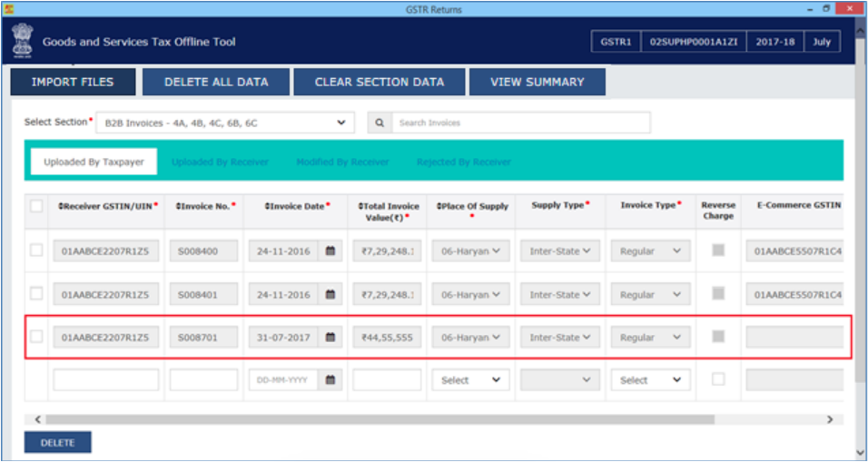Screen dimensions: 868x462
Task: Click CLEAR SECTION DATA button
Action: coord(380,82)
